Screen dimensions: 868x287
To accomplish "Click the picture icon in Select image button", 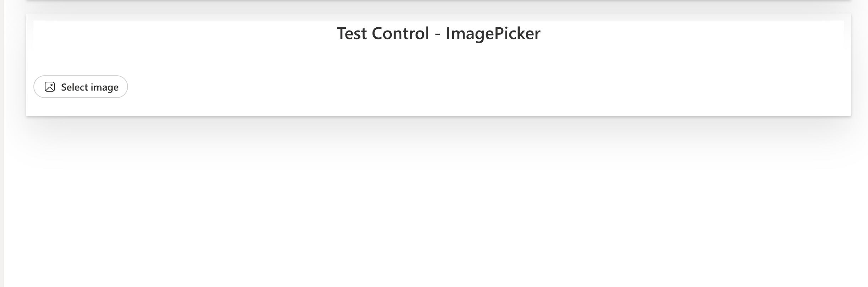I will point(50,87).
